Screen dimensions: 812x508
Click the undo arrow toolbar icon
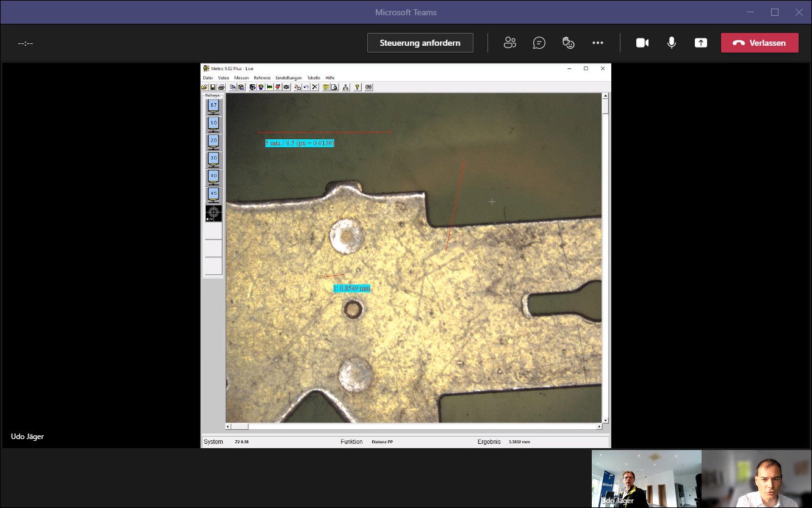(306, 87)
